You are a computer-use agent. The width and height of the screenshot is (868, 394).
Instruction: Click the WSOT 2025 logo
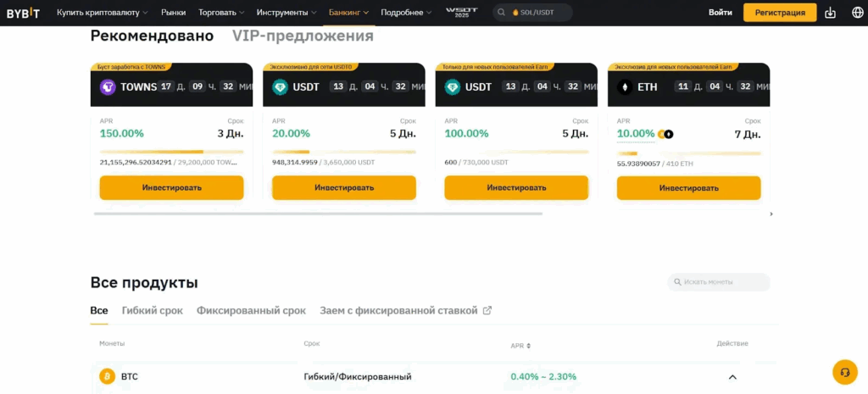[x=462, y=13]
